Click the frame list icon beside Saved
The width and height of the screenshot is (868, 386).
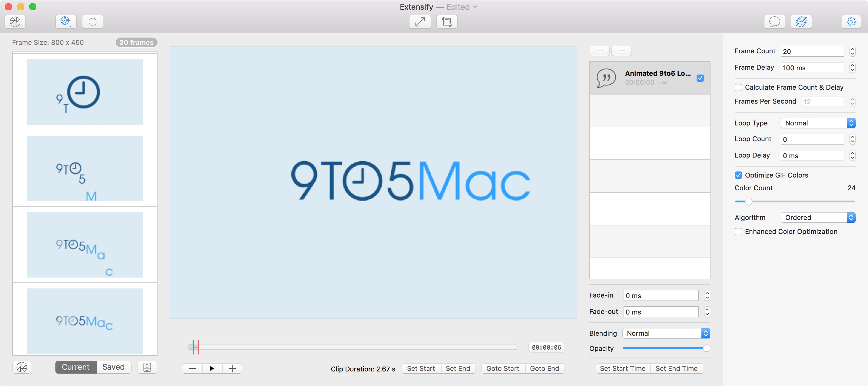tap(147, 367)
